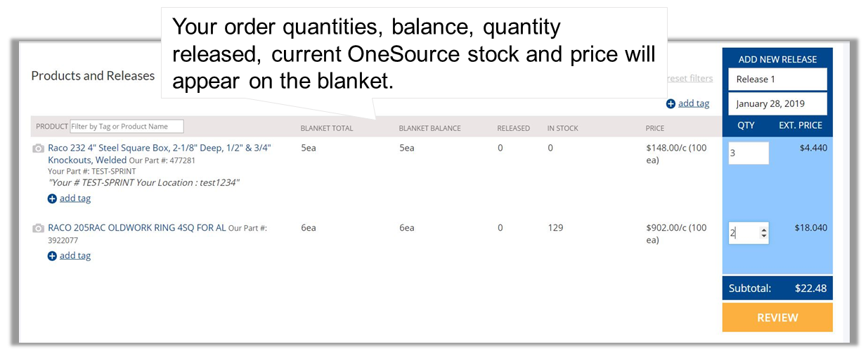The height and width of the screenshot is (361, 868).
Task: Click the BLANKET BALANCE column header
Action: click(429, 129)
